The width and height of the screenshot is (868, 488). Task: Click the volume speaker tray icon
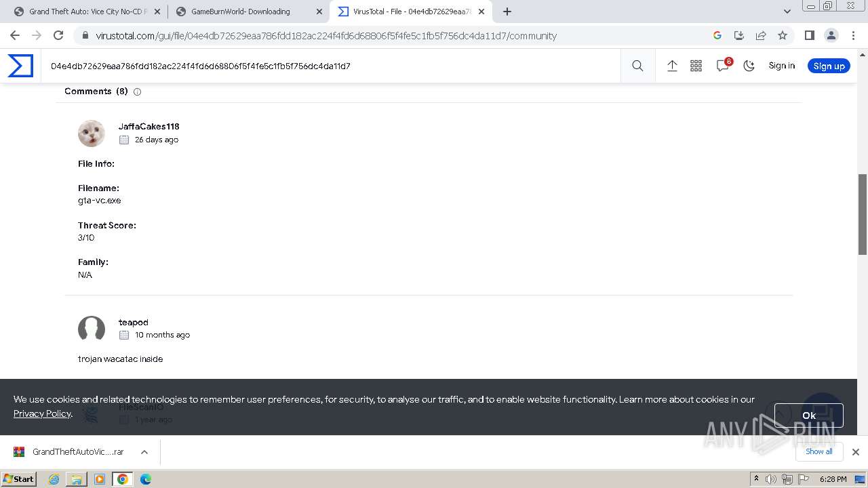tap(771, 479)
